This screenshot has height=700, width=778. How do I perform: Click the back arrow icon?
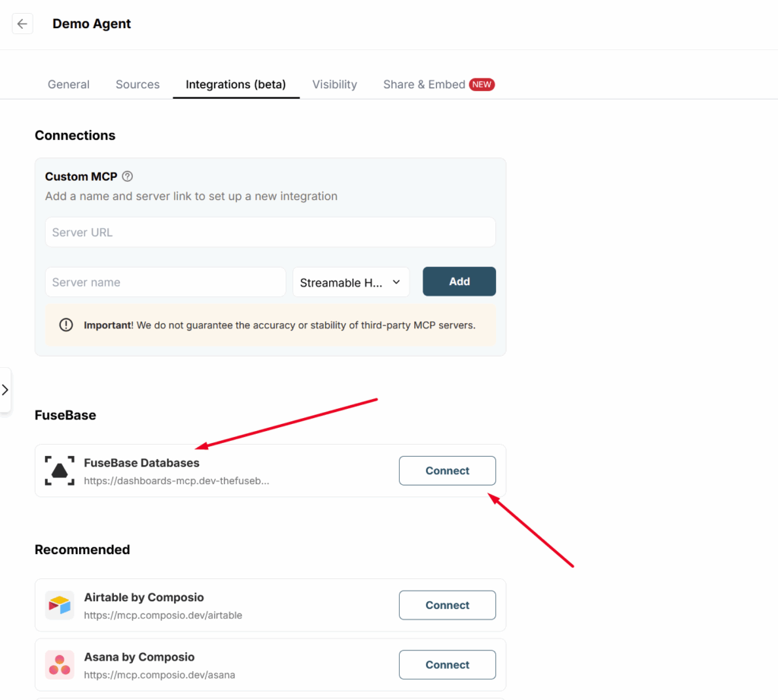[22, 24]
